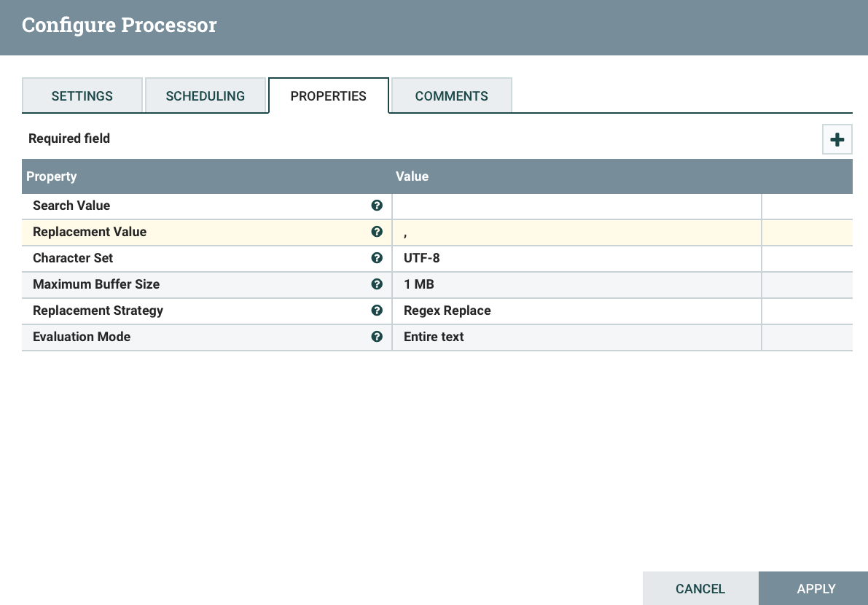Select the Properties tab
This screenshot has height=605, width=868.
click(329, 96)
